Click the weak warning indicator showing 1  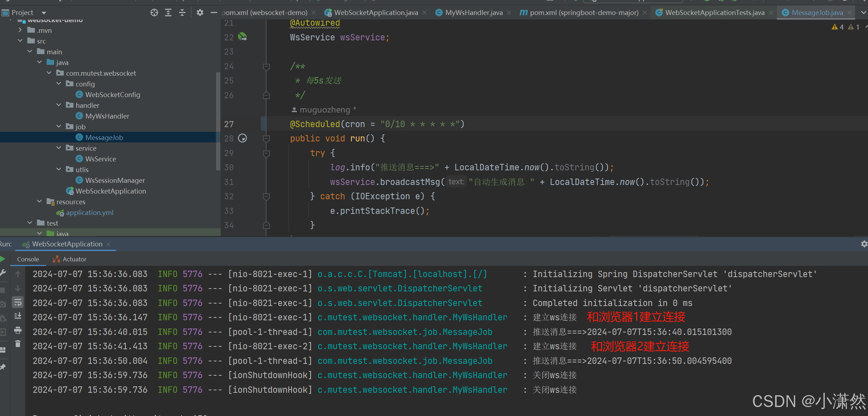coord(853,27)
